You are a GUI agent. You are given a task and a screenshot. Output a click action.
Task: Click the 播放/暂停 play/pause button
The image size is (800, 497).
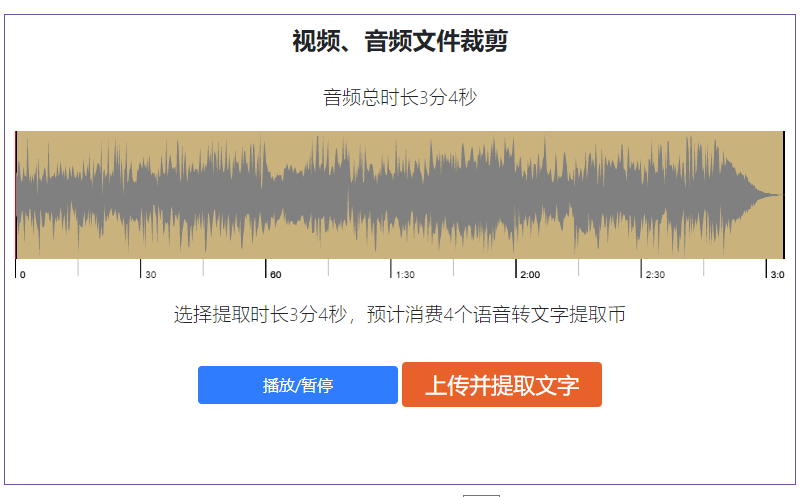[x=297, y=385]
